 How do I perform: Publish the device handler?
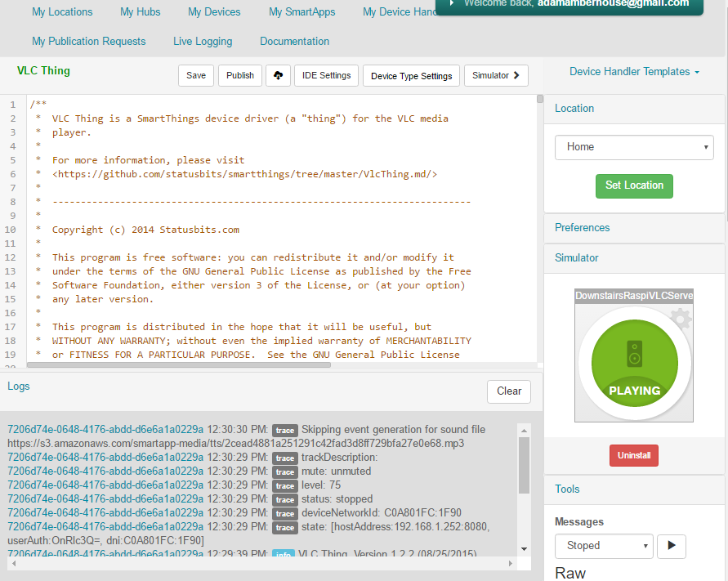click(240, 75)
